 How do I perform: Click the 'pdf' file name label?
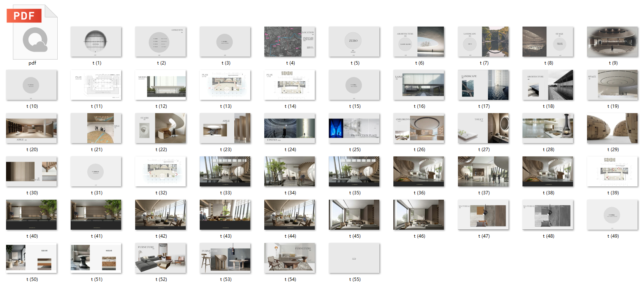tap(32, 63)
